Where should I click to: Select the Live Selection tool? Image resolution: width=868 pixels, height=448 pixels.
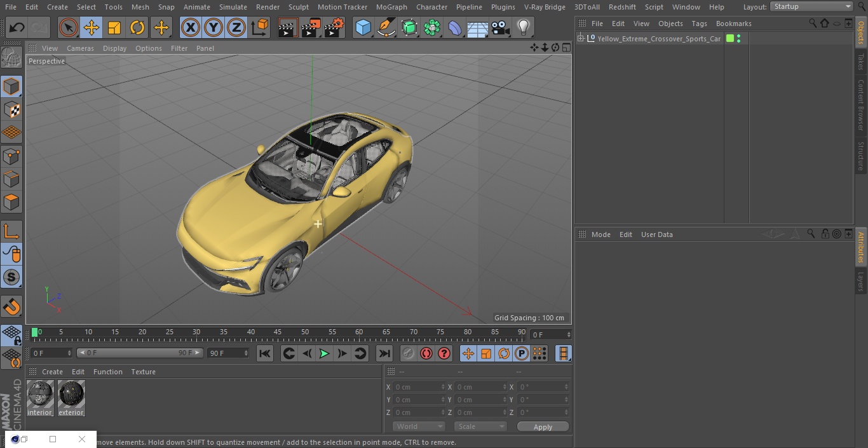pyautogui.click(x=69, y=27)
